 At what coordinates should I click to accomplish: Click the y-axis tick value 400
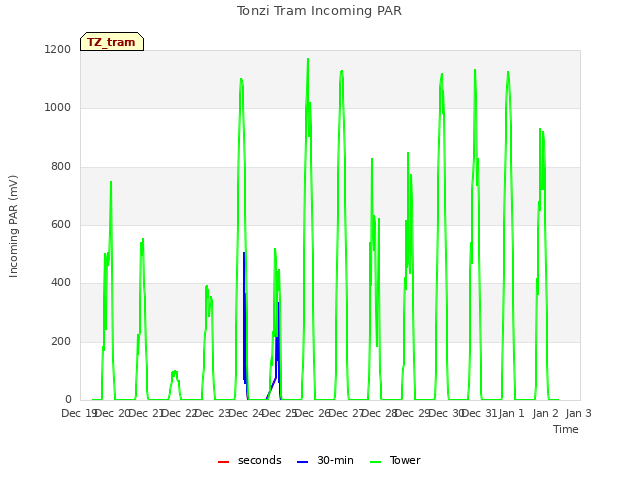click(61, 282)
